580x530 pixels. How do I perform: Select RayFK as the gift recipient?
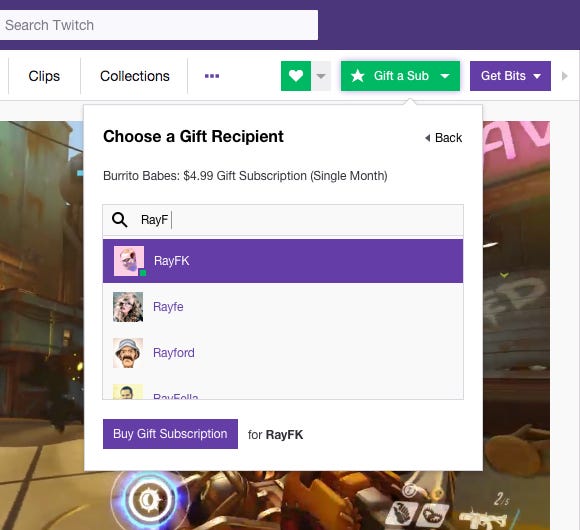[283, 261]
